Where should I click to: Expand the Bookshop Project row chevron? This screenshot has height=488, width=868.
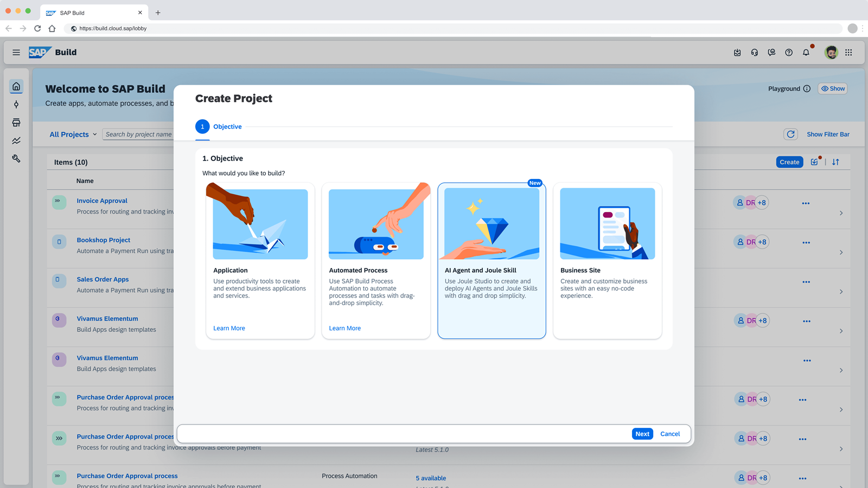[x=841, y=252]
